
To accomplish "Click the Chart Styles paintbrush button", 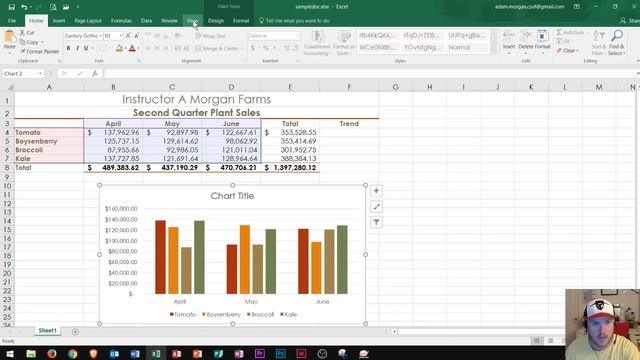I will 376,207.
